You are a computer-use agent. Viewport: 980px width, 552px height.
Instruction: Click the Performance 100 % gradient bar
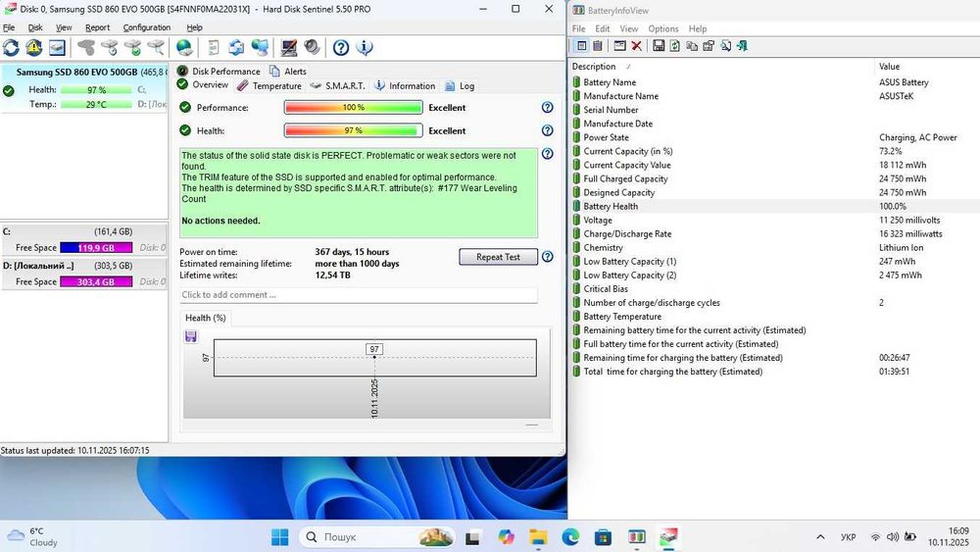tap(353, 108)
